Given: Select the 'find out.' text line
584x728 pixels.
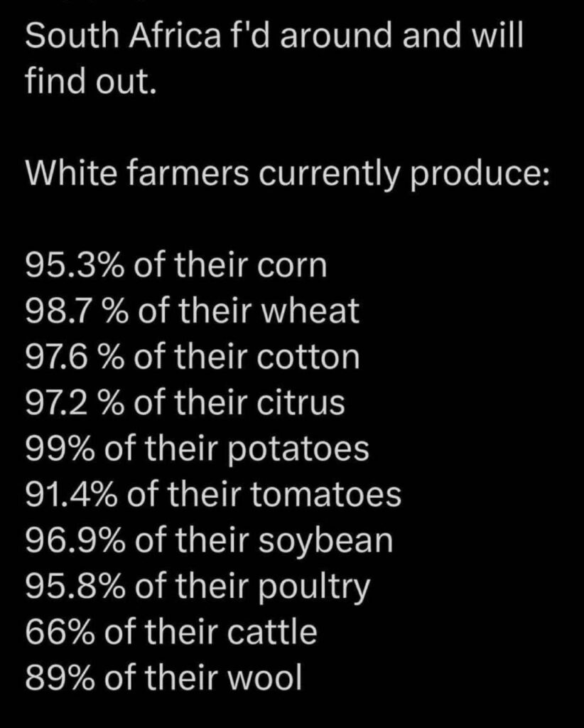Looking at the screenshot, I should point(90,81).
